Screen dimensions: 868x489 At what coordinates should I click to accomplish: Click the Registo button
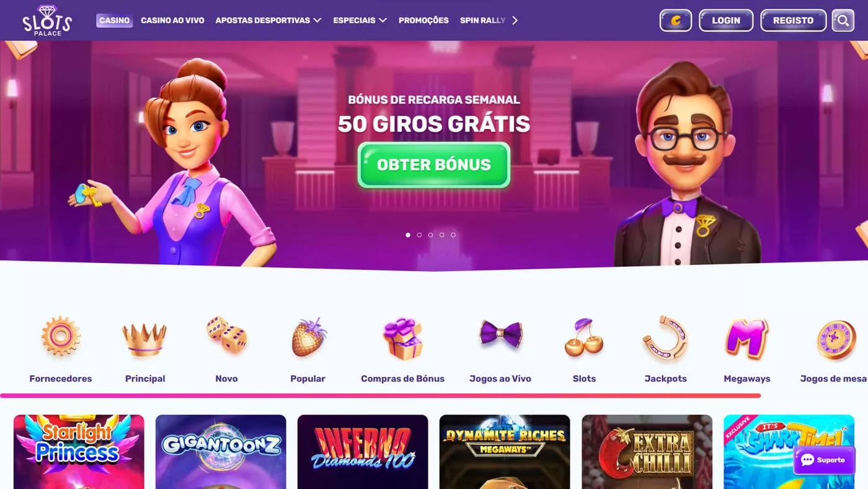click(793, 20)
